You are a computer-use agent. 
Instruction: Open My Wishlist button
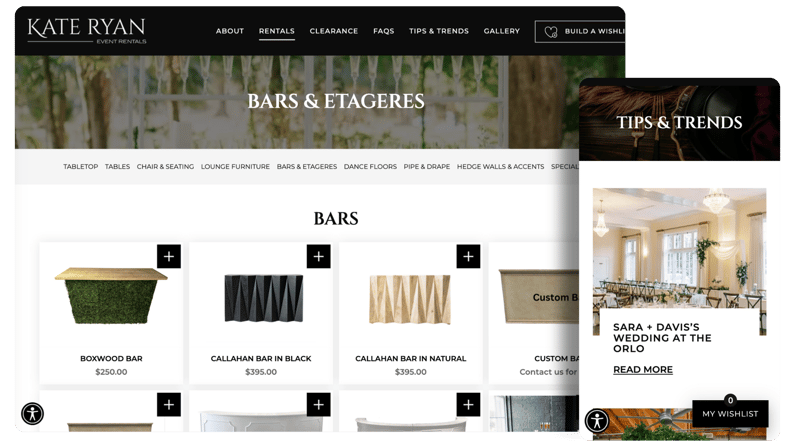point(730,414)
